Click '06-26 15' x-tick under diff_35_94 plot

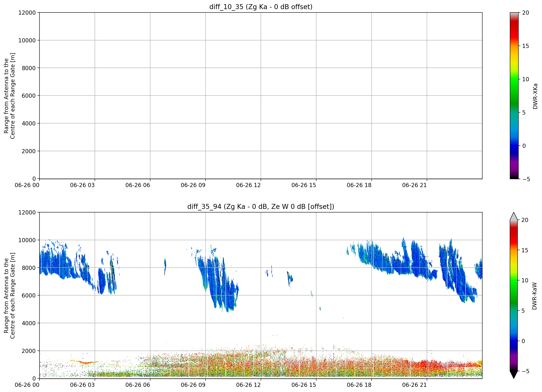(304, 385)
